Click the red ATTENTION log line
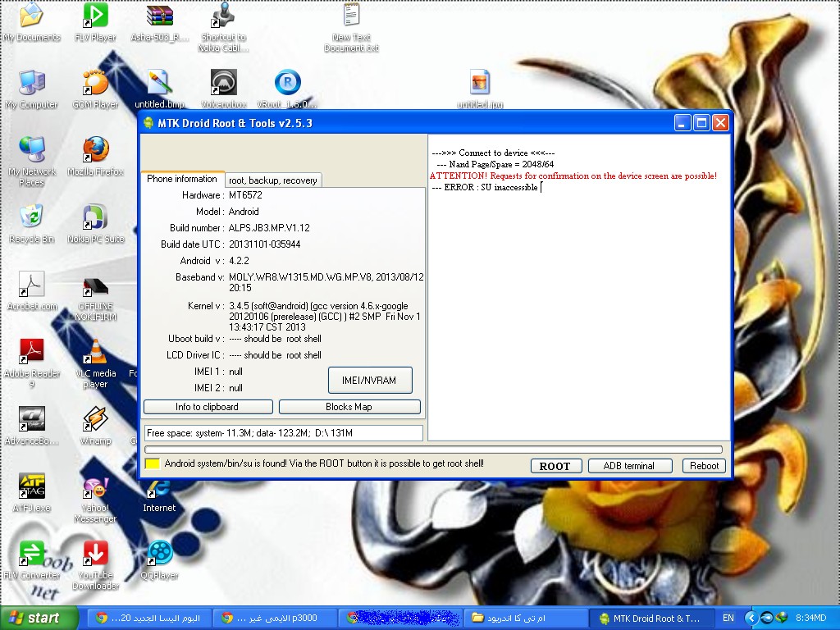840x630 pixels. 573,176
